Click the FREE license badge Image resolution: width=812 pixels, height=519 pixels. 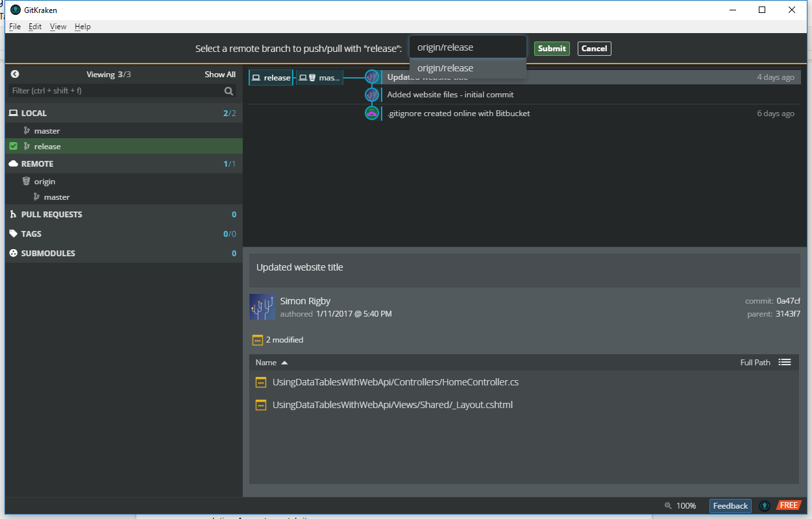tap(788, 505)
